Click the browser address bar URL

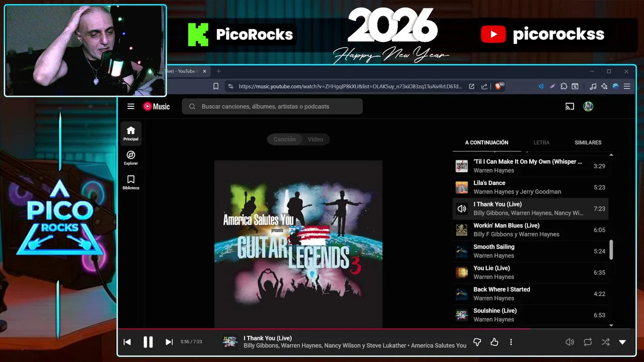(350, 86)
